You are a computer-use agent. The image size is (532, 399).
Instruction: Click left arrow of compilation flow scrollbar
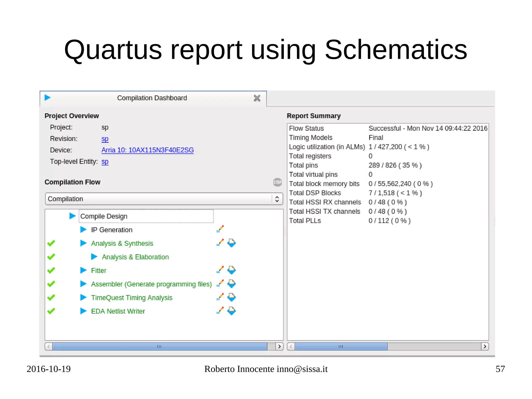click(49, 346)
